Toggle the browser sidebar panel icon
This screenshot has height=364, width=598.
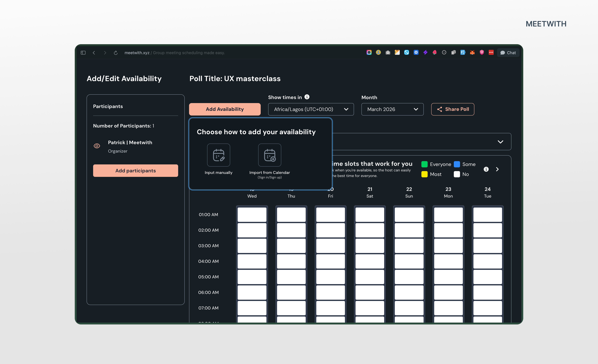[83, 53]
